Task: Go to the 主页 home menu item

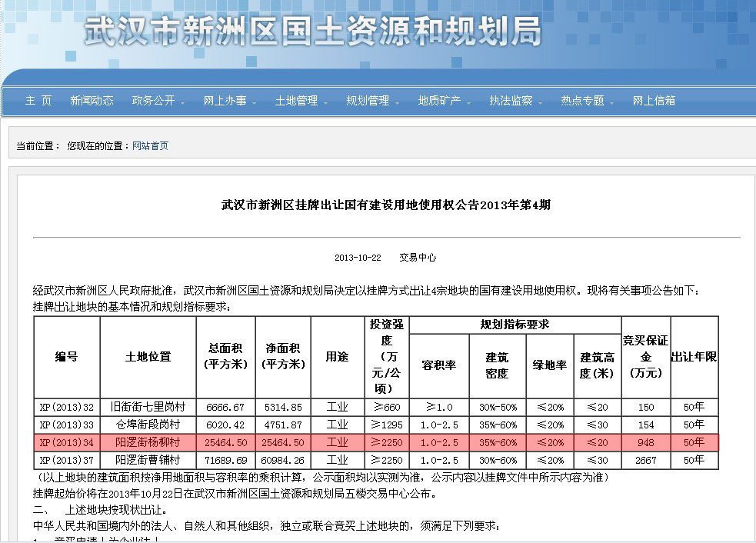Action: [38, 101]
